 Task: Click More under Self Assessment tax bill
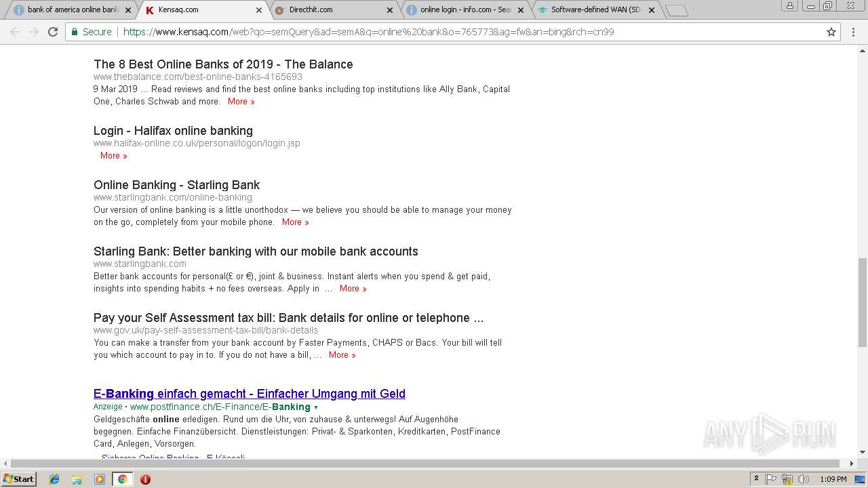(342, 355)
